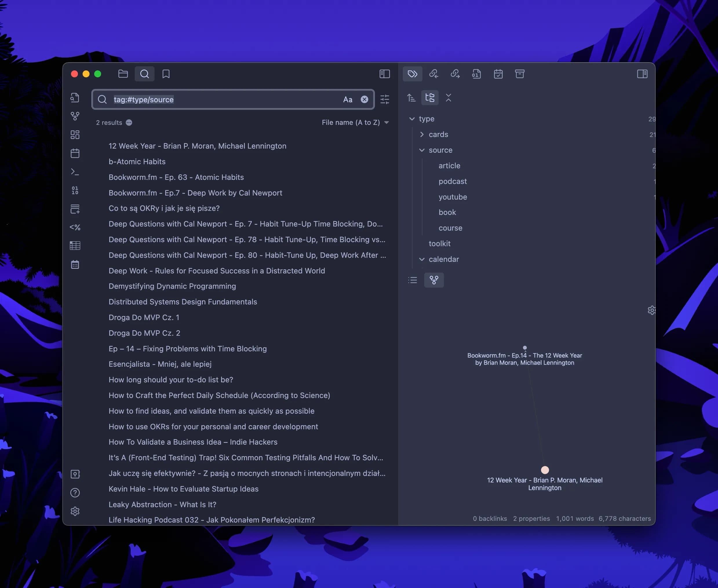Open the command palette terminal icon
This screenshot has width=718, height=588.
click(x=75, y=172)
